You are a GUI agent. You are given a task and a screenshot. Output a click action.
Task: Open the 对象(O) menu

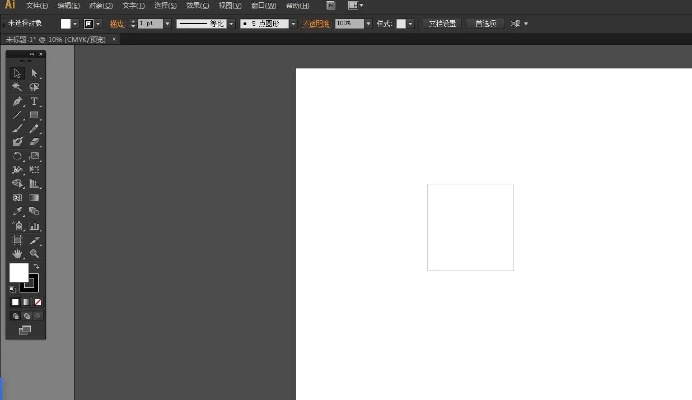click(101, 6)
